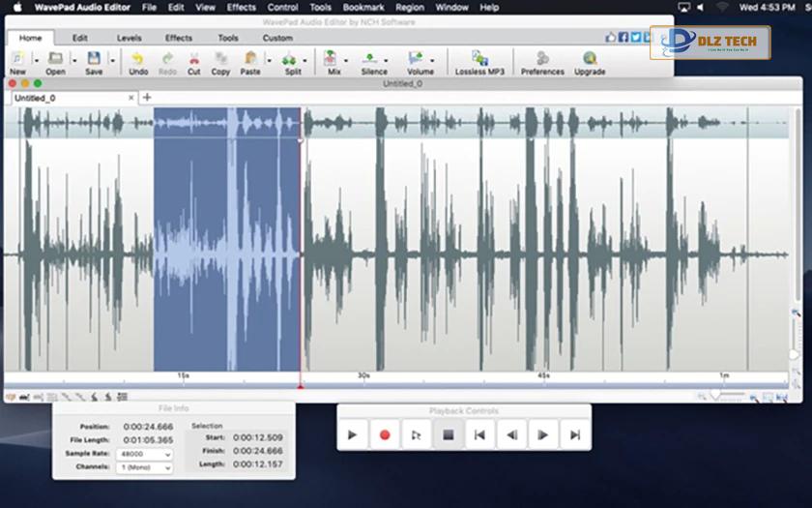
Task: Click the vertical zoom slider handle
Action: pyautogui.click(x=795, y=354)
